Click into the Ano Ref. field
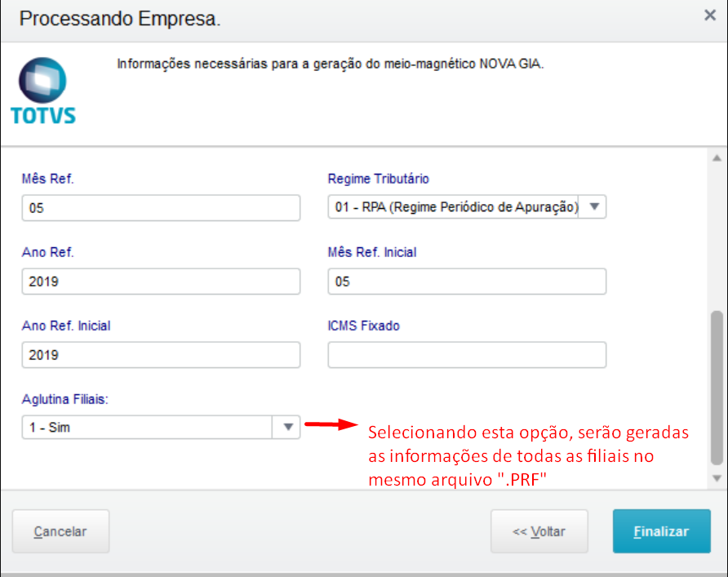 [161, 282]
